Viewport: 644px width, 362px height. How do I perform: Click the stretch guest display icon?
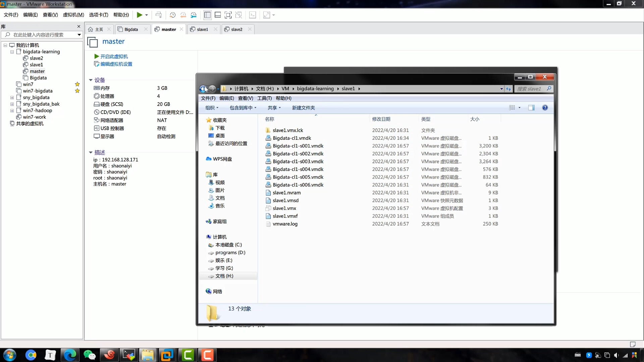point(267,15)
